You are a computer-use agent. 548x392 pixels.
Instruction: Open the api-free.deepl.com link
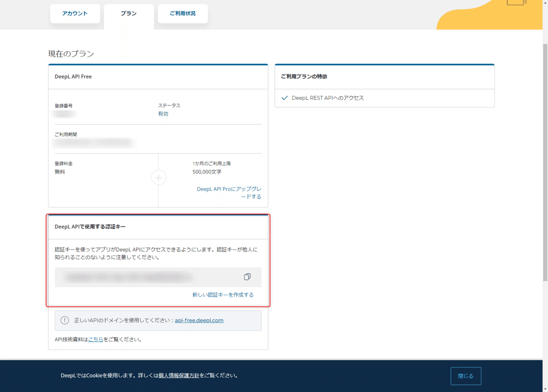pyautogui.click(x=199, y=320)
